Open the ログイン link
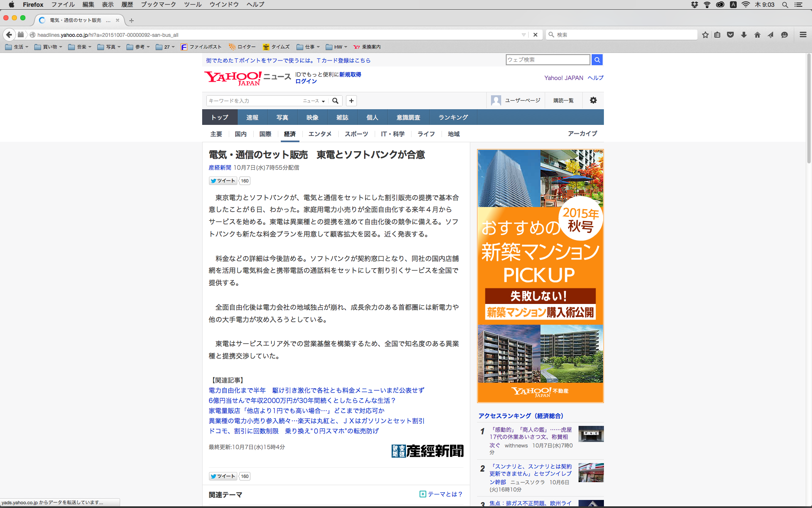The width and height of the screenshot is (812, 508). tap(306, 81)
